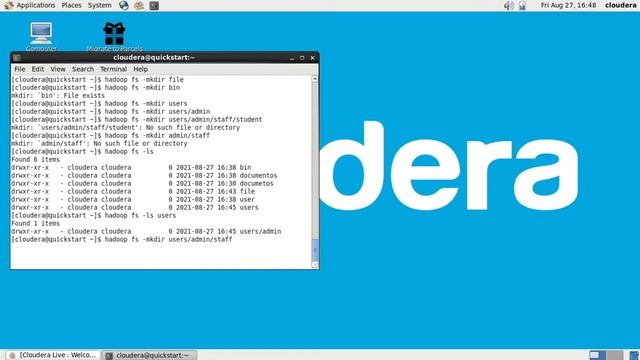The height and width of the screenshot is (360, 640).
Task: Click the mail launcher icon in top panel
Action: tap(139, 5)
